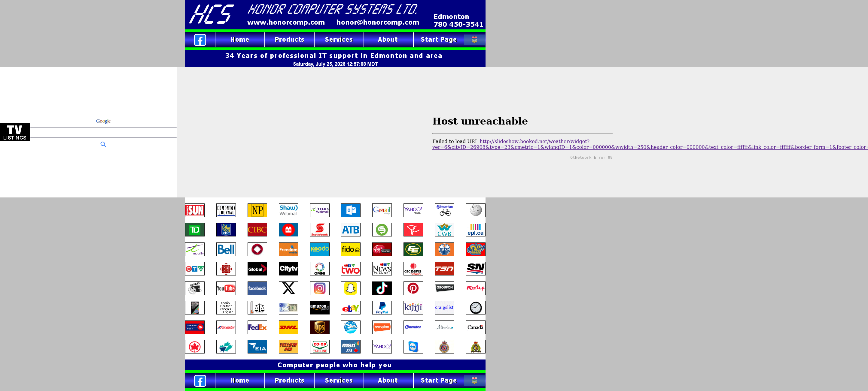Open the Aeroplan tile
868x391 pixels.
[382, 327]
